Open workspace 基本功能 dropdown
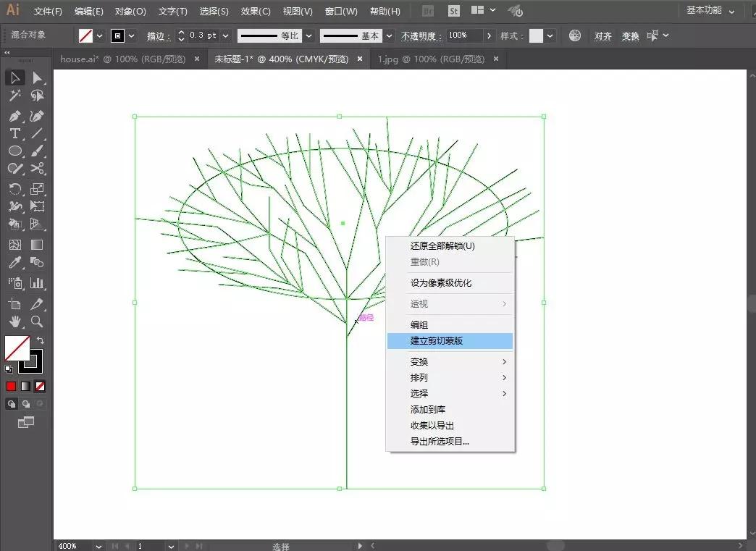756x551 pixels. point(710,11)
